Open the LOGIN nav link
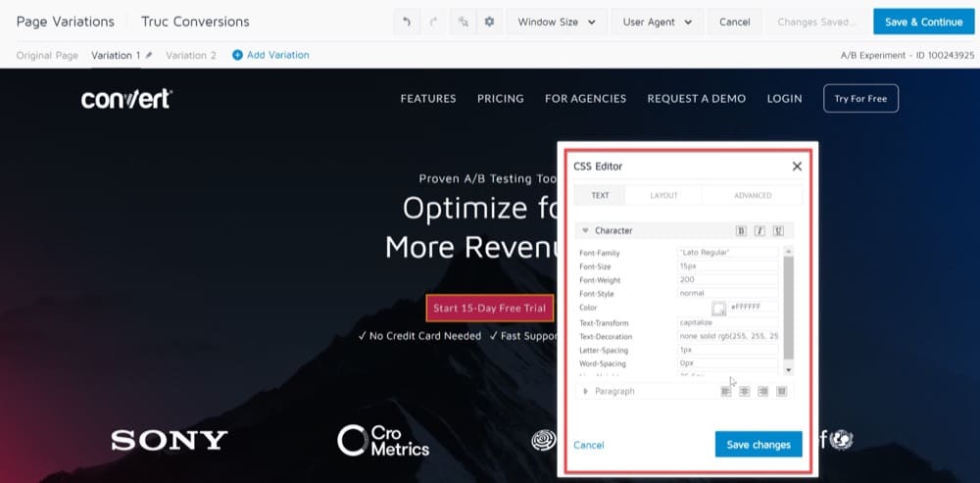 click(784, 99)
